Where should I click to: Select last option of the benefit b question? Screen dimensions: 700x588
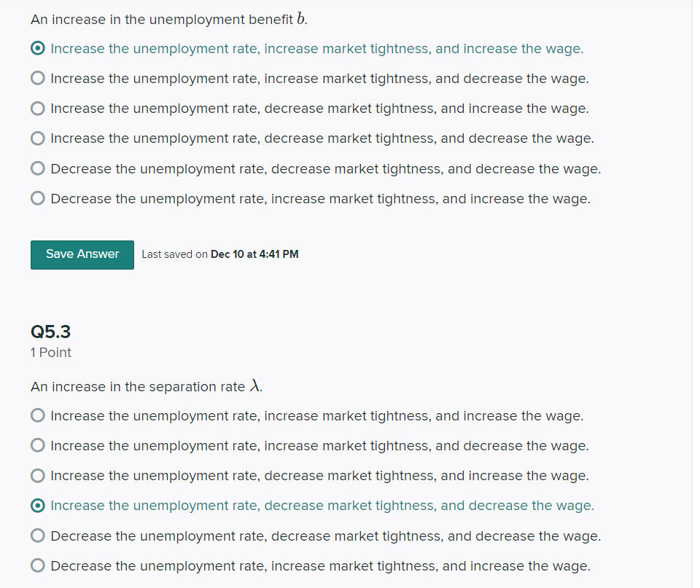(37, 198)
